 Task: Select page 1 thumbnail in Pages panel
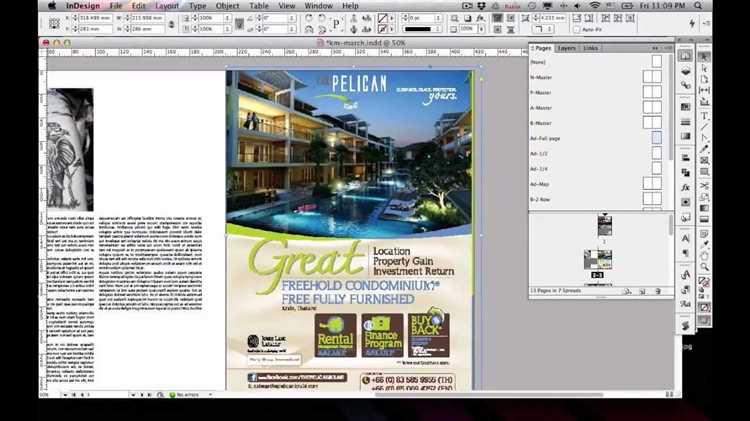click(605, 225)
